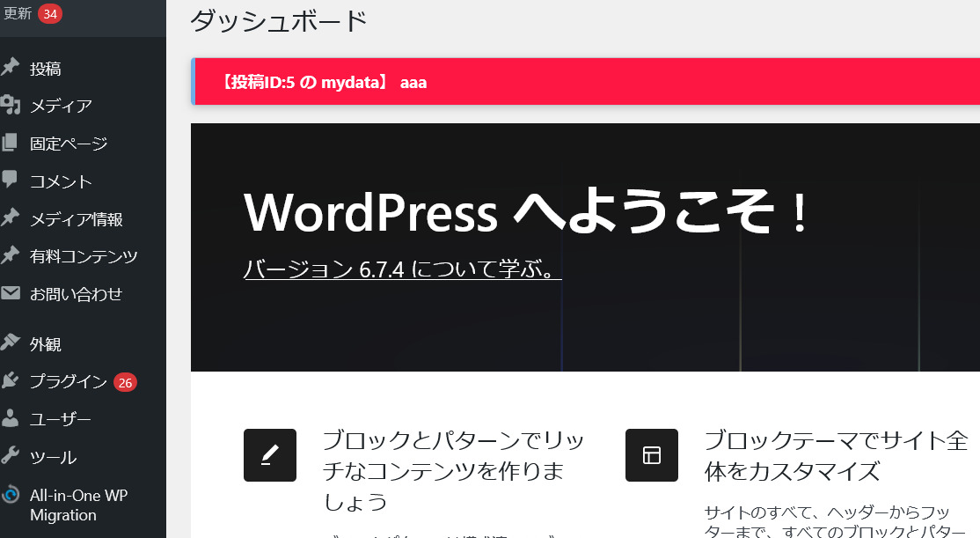Click the media icon beside メディア

point(11,106)
